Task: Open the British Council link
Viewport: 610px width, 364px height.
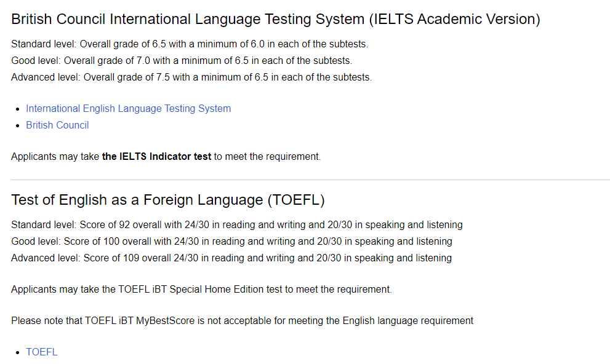Action: (57, 125)
